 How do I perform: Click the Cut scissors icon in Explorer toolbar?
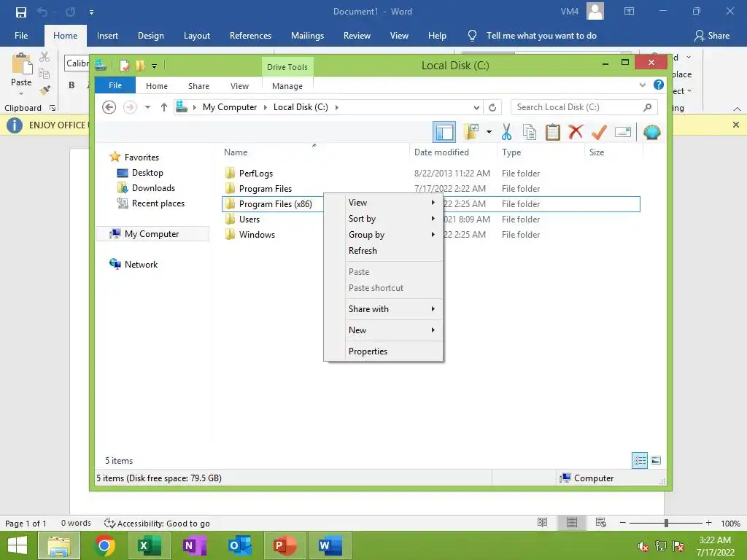coord(506,132)
